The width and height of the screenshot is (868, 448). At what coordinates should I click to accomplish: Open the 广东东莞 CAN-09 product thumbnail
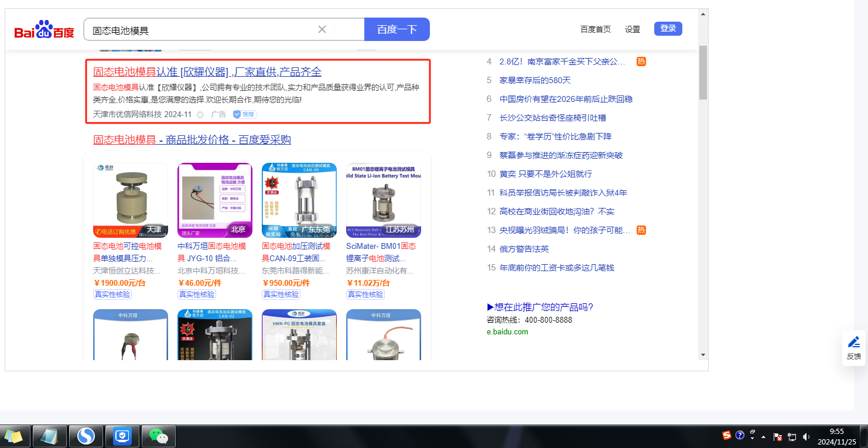(x=299, y=200)
